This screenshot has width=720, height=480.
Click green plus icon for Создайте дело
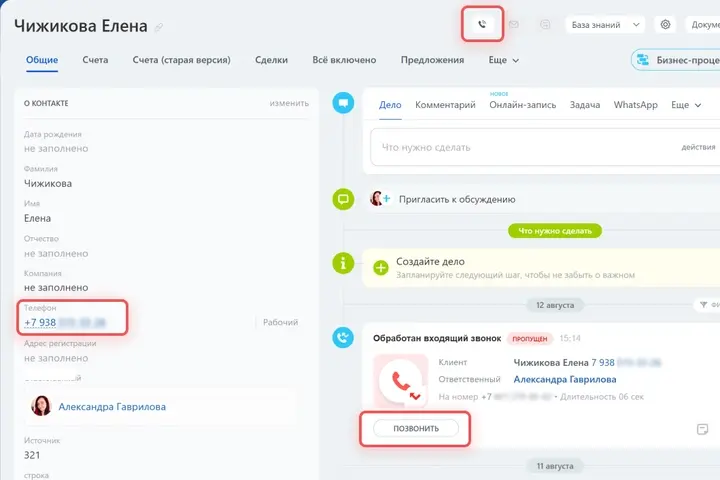(x=381, y=267)
